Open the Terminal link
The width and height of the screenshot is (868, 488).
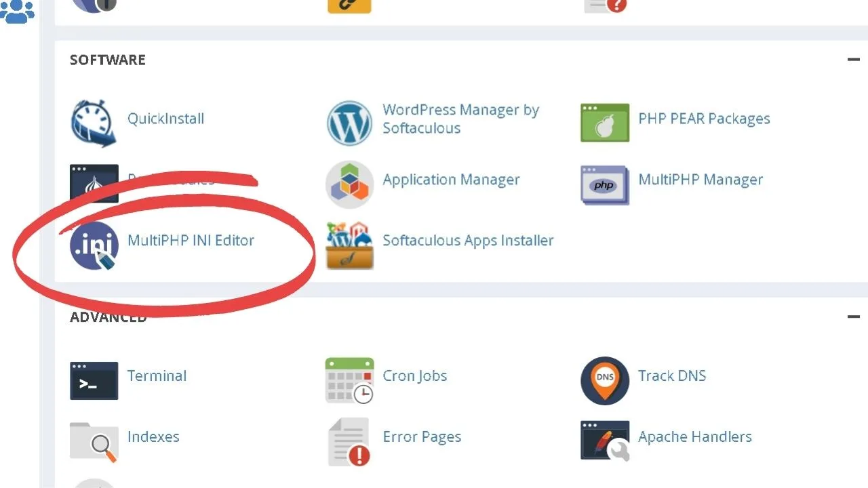pyautogui.click(x=157, y=375)
